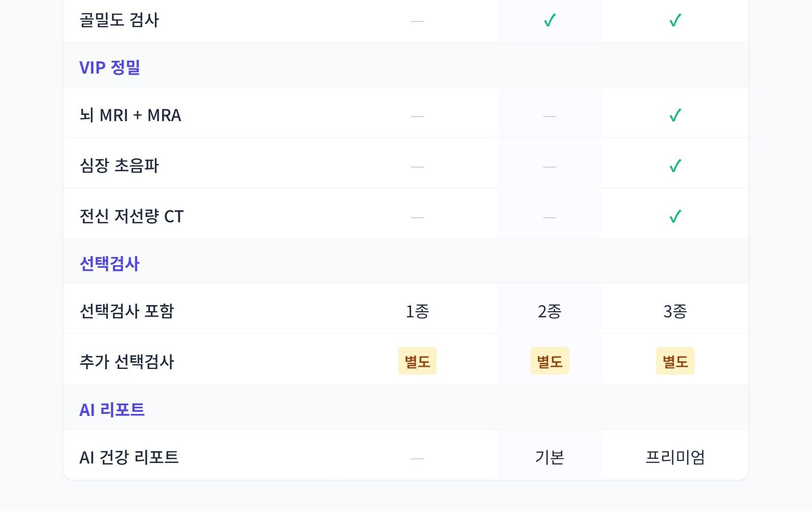Click the 선택검사 section heading
The width and height of the screenshot is (812, 511).
pos(109,264)
